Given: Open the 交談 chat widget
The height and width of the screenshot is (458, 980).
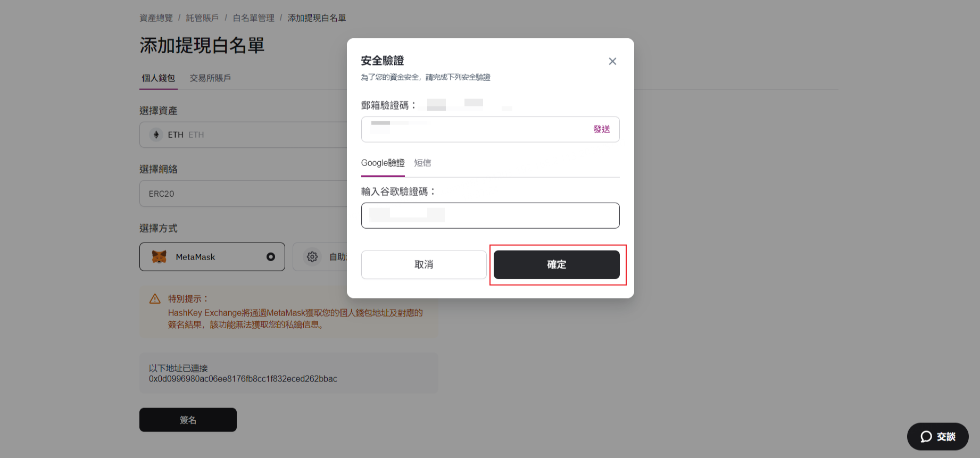Looking at the screenshot, I should click(937, 437).
